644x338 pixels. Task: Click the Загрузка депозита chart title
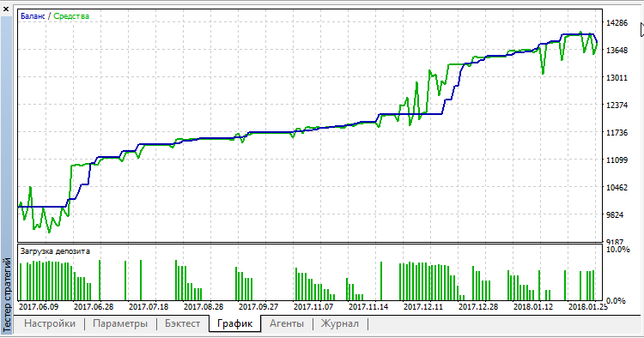point(55,251)
